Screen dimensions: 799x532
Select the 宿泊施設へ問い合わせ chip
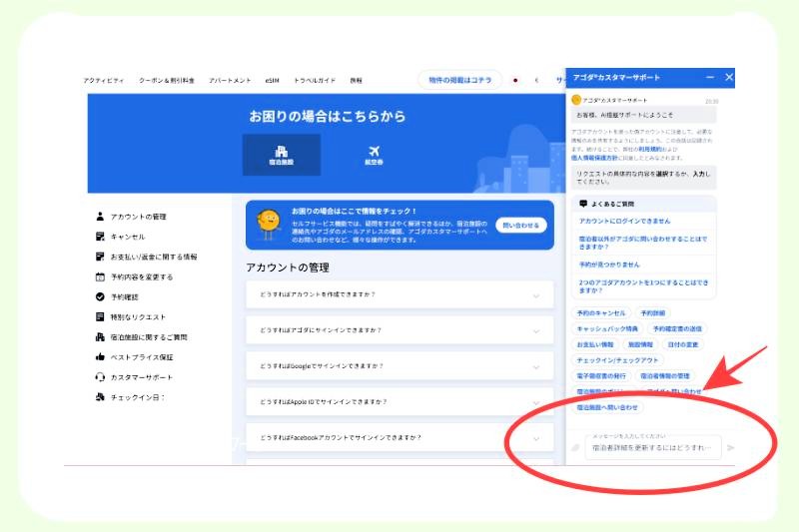[x=607, y=408]
